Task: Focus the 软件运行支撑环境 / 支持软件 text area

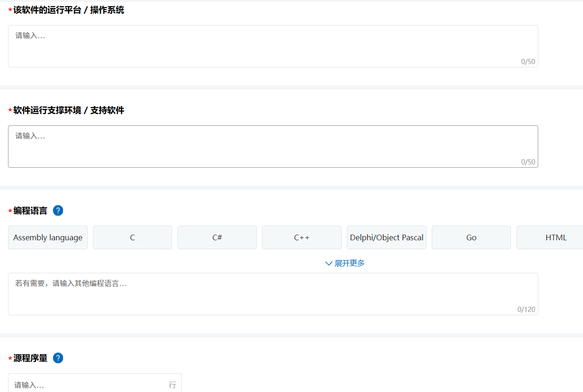Action: point(273,147)
